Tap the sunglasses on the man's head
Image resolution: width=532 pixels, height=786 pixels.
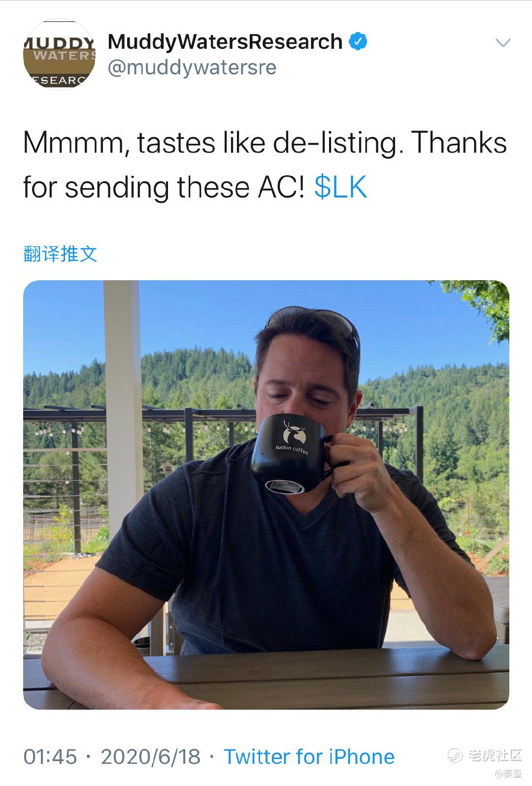click(x=315, y=323)
